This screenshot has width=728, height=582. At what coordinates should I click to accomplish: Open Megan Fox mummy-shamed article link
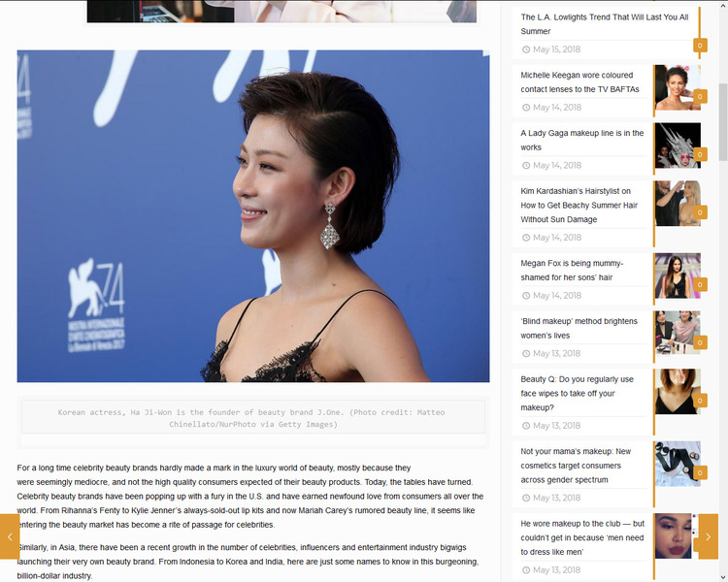point(572,270)
